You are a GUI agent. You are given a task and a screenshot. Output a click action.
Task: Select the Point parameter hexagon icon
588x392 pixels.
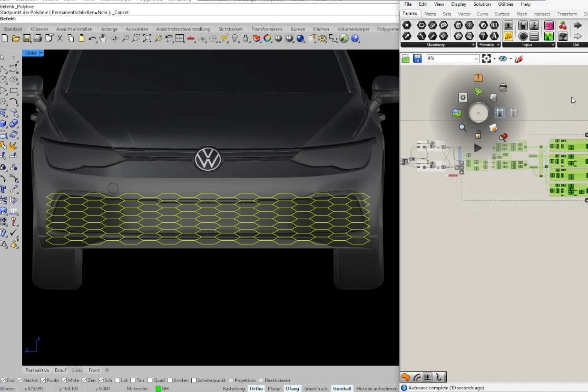click(407, 25)
